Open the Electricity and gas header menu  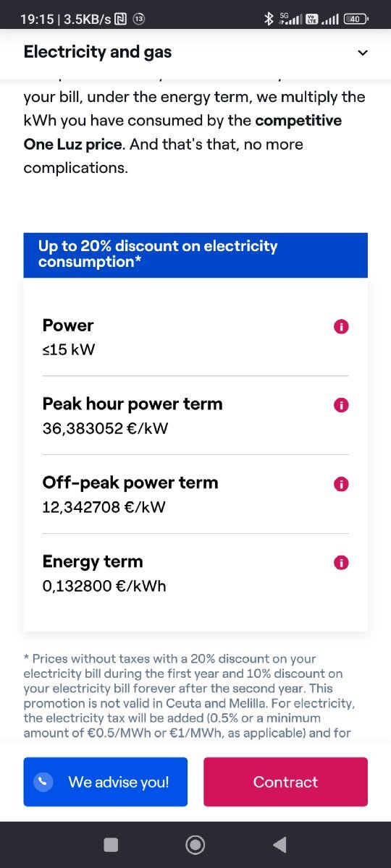tap(195, 52)
